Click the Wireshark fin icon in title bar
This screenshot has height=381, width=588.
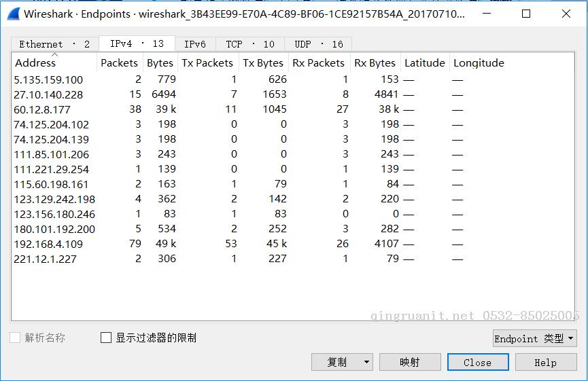point(13,14)
